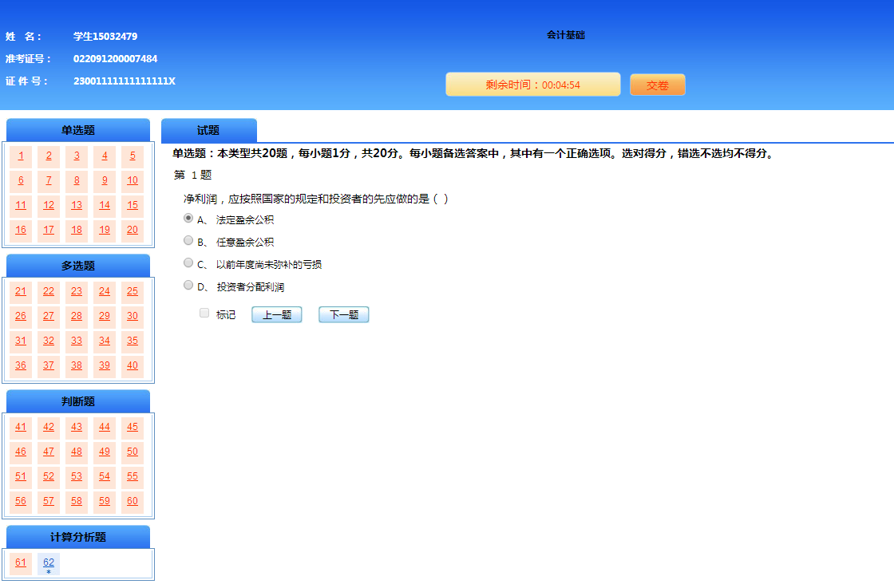894x588 pixels.
Task: Open question 20 from the single-choice panel
Action: pos(132,230)
